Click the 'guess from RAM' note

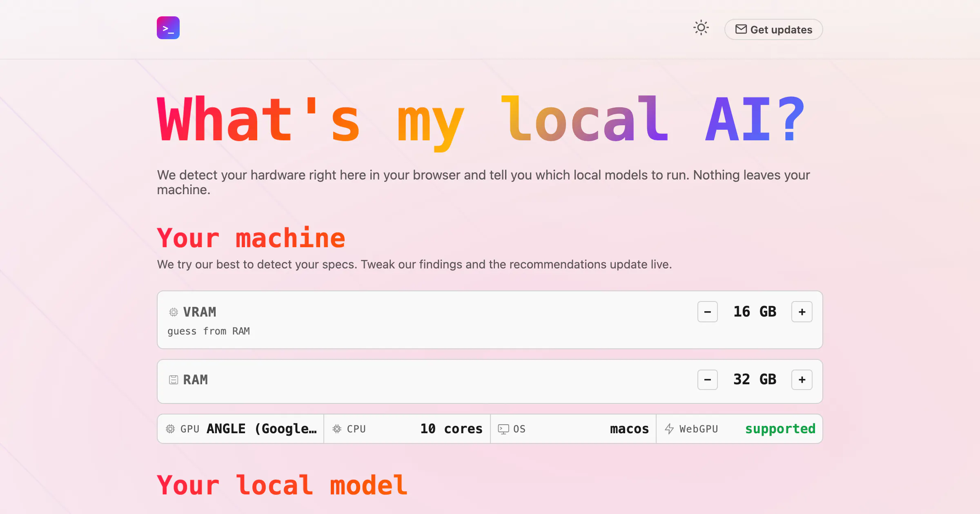point(209,331)
